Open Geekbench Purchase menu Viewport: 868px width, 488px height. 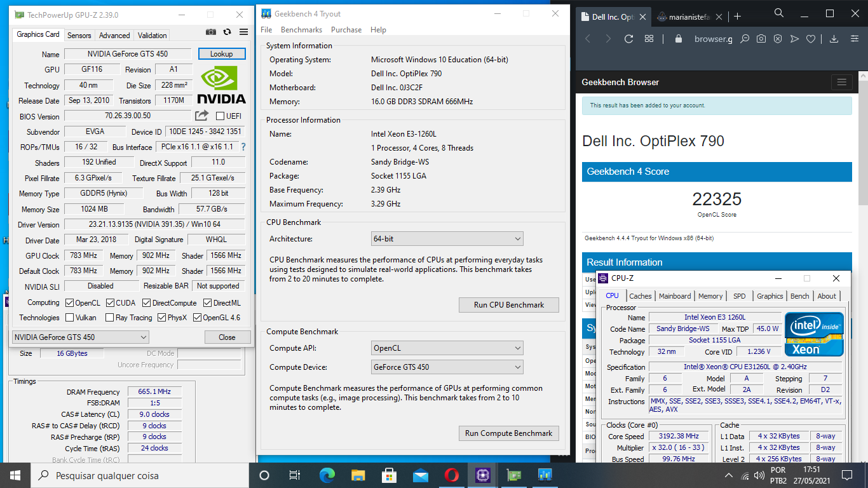(346, 30)
